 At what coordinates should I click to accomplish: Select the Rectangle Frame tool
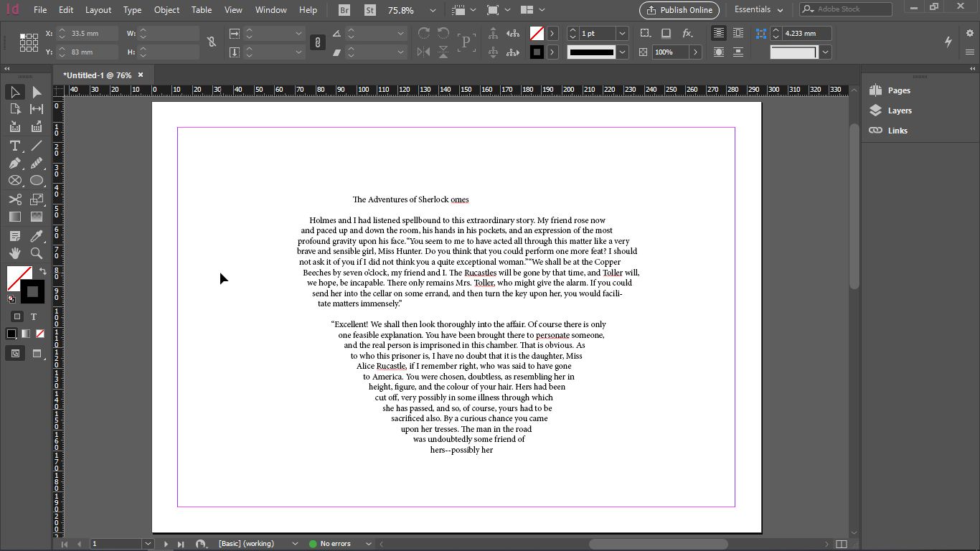(14, 181)
